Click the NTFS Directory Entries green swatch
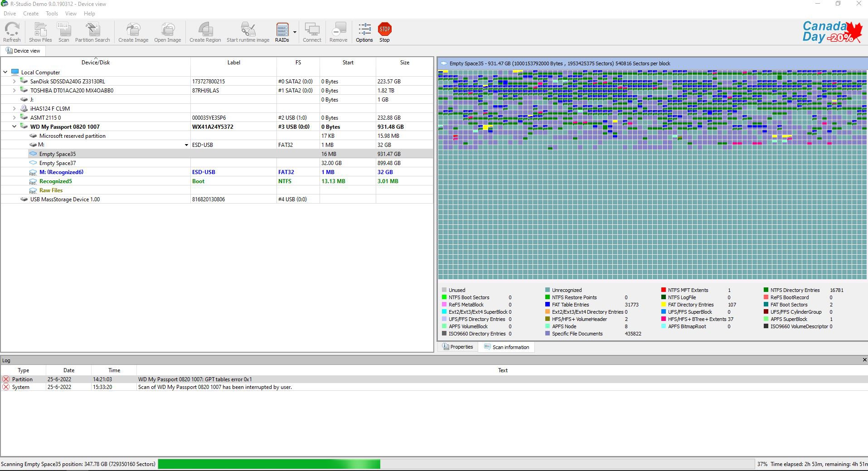The image size is (868, 471). pos(766,290)
